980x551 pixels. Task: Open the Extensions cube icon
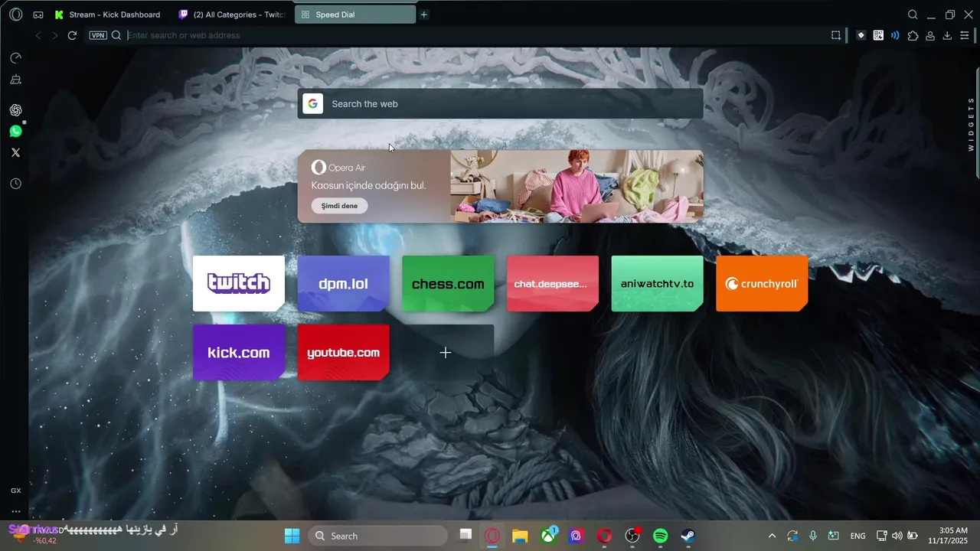pos(913,35)
